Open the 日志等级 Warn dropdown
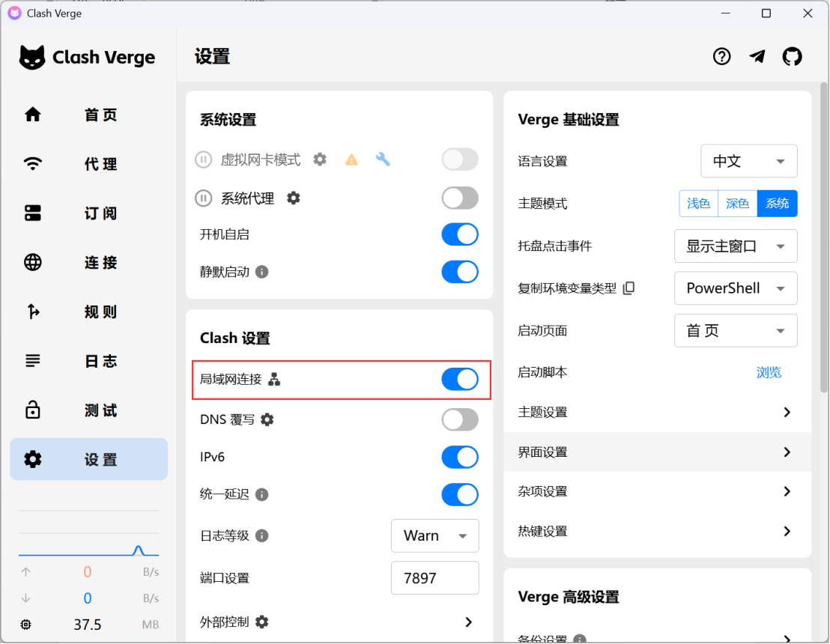Viewport: 830px width, 644px height. pos(435,535)
